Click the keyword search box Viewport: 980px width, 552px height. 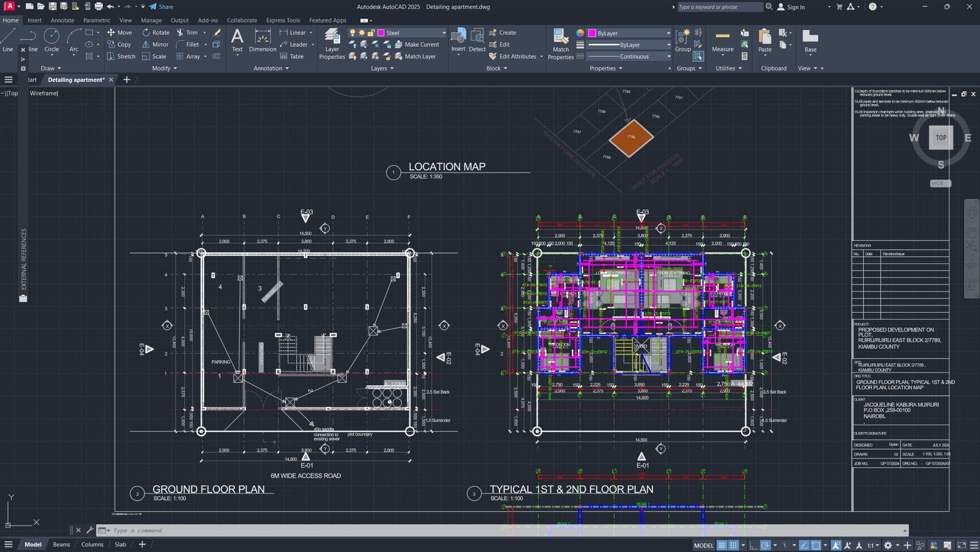coord(719,7)
